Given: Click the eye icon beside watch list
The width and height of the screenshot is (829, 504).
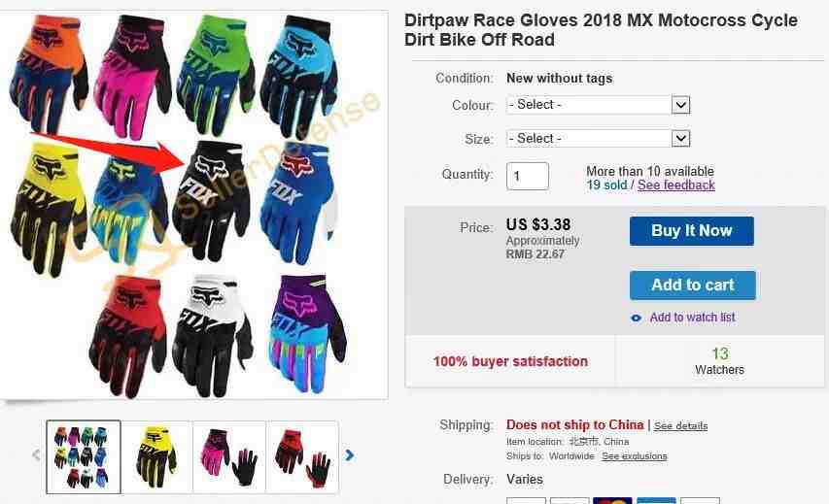Looking at the screenshot, I should tap(636, 319).
